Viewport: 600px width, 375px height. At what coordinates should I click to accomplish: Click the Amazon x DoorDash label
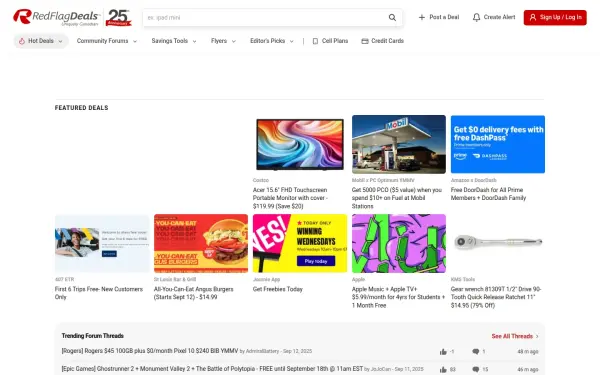click(473, 180)
